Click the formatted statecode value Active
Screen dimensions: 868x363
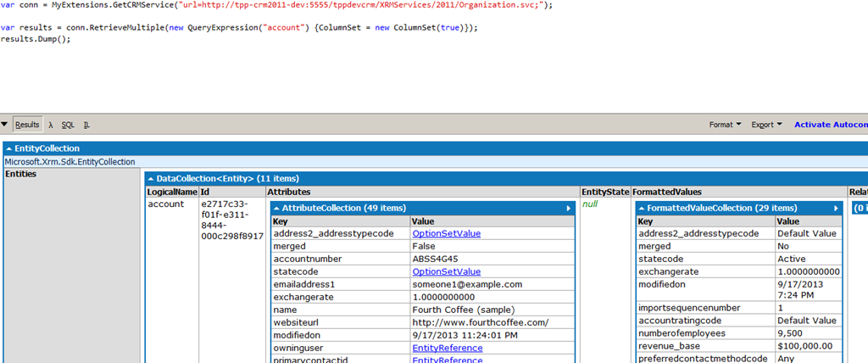click(791, 259)
